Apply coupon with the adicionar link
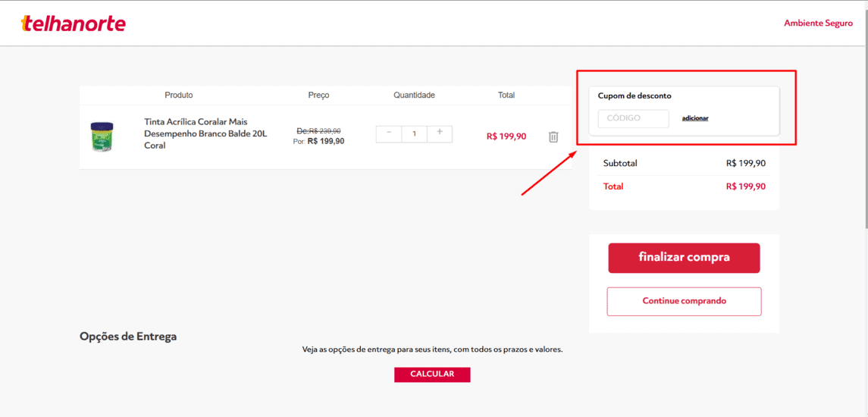This screenshot has width=868, height=417. 695,118
